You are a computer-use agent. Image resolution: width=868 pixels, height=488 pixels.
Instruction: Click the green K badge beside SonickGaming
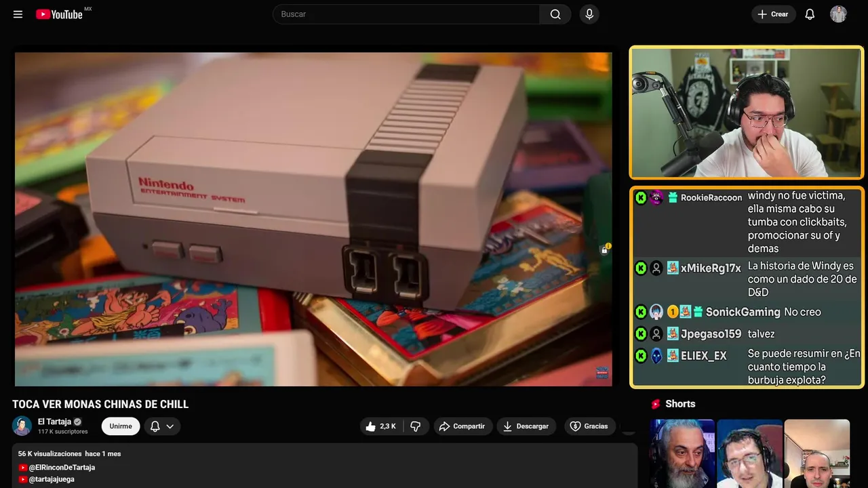coord(641,312)
